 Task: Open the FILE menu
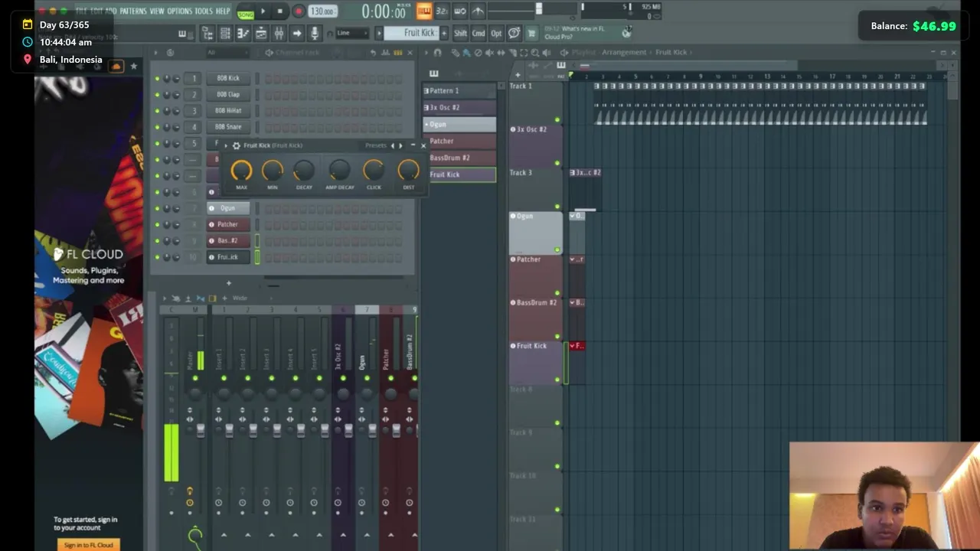(x=81, y=11)
